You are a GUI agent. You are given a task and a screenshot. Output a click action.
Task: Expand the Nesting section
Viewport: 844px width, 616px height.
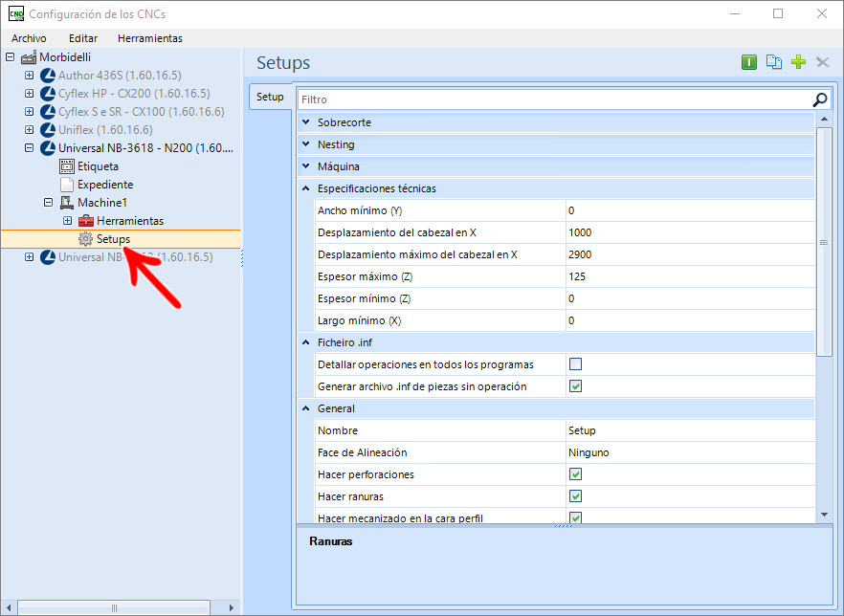pyautogui.click(x=306, y=144)
